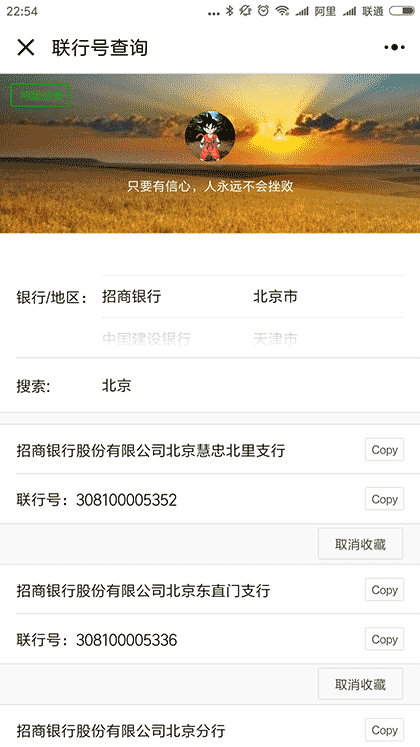Tap the quote 只要有信心，人永远不会挫败
Image resolution: width=420 pixels, height=747 pixels.
point(210,186)
